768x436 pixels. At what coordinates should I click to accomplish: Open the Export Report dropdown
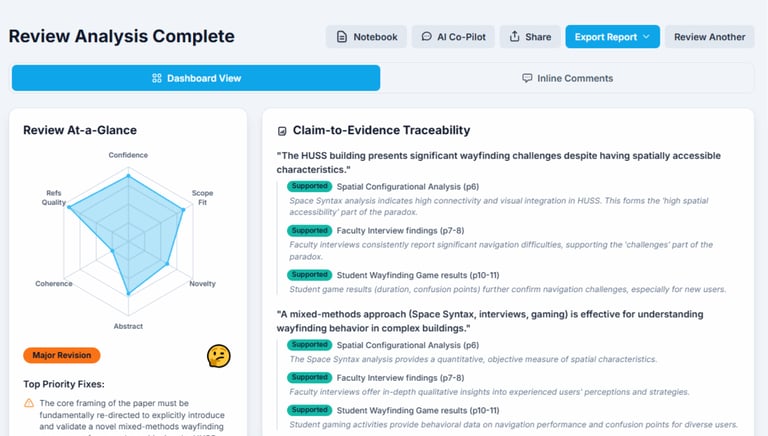tap(611, 37)
